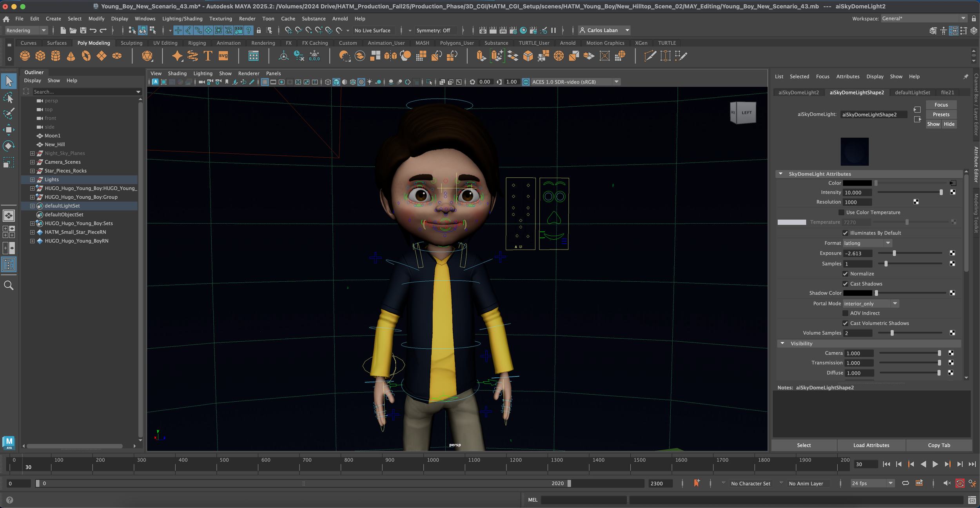
Task: Open the viewport Renderer menu
Action: click(x=249, y=73)
